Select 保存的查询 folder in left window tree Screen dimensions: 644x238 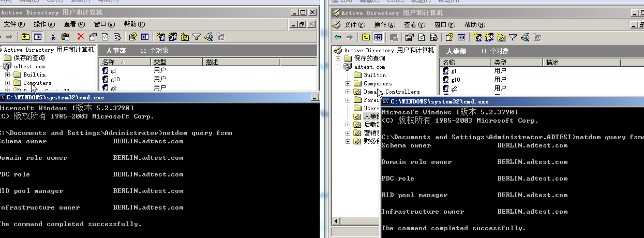(x=30, y=58)
